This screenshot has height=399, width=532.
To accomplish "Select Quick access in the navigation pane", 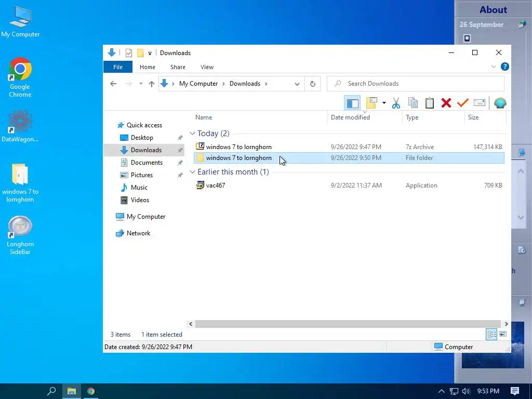I will [144, 125].
